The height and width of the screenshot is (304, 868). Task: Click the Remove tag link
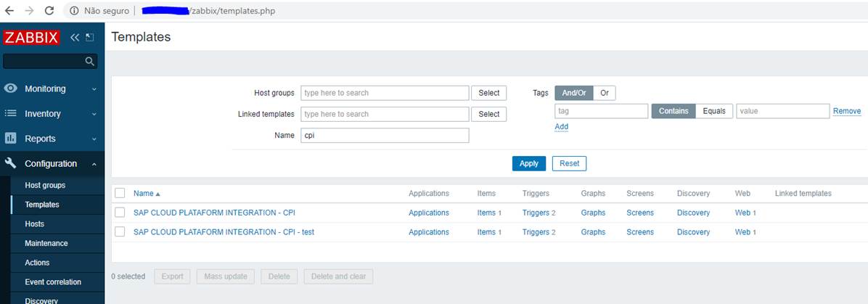847,111
